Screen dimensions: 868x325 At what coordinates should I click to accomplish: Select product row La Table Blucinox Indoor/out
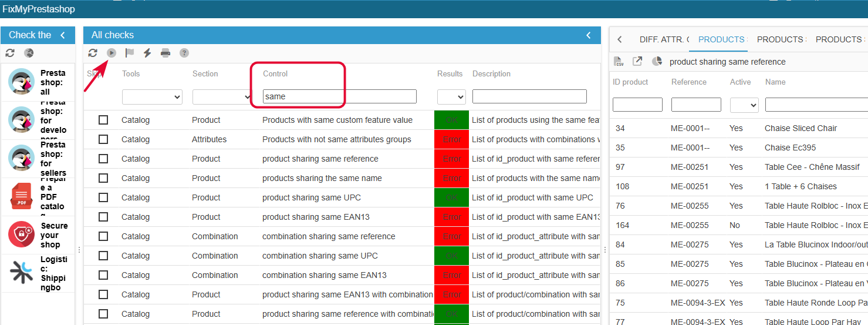point(739,244)
